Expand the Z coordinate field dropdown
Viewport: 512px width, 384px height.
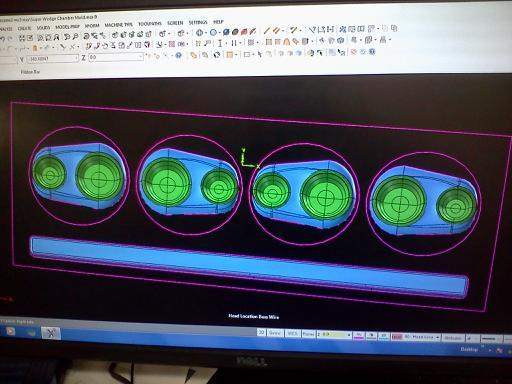[x=140, y=57]
